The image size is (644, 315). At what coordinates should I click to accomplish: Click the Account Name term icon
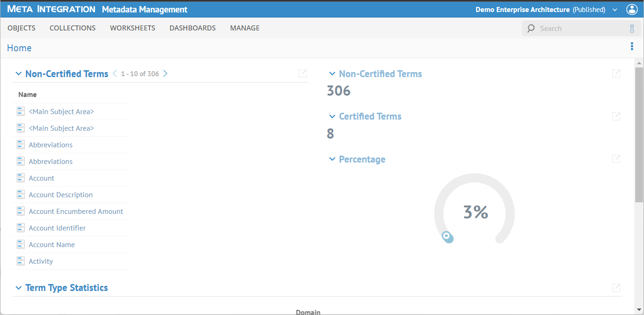21,245
